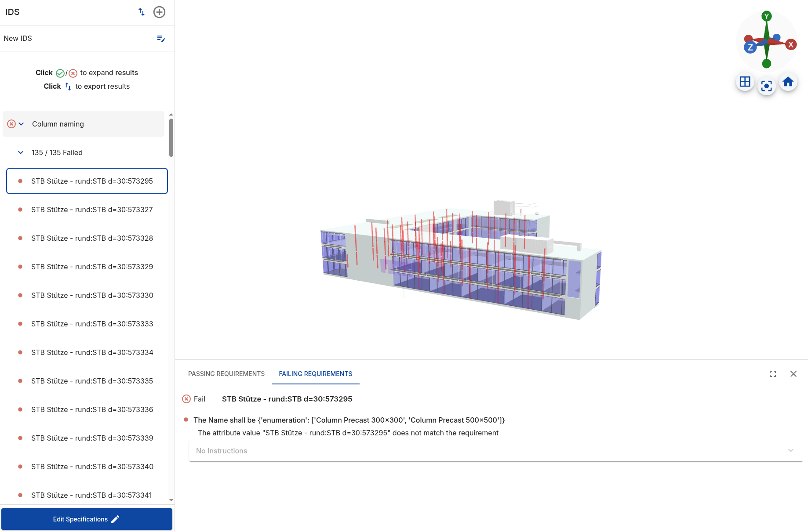Click the red X axis on gizmo

pyautogui.click(x=790, y=44)
